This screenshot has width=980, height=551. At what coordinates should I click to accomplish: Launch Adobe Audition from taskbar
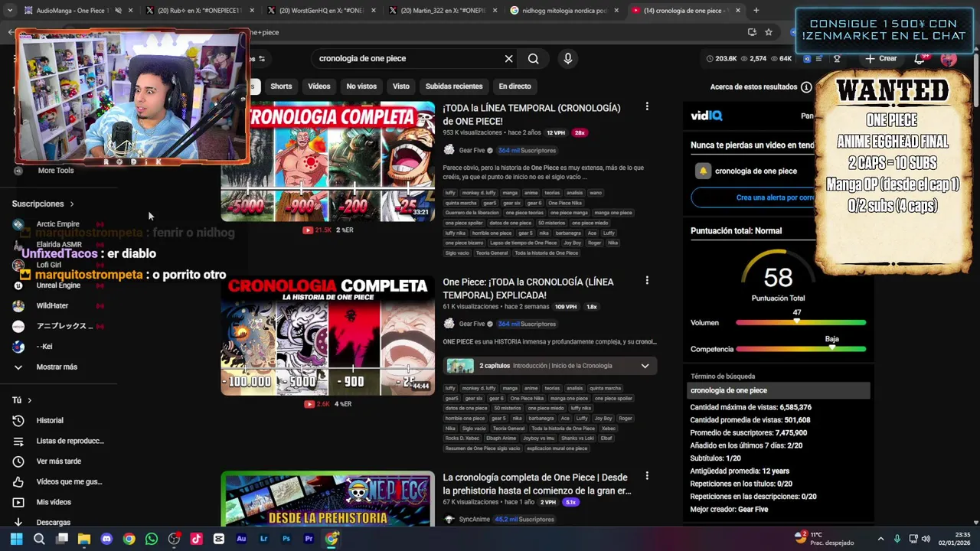[241, 539]
